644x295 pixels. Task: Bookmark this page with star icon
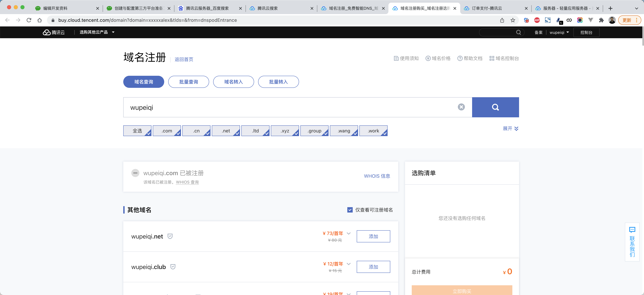click(x=513, y=20)
